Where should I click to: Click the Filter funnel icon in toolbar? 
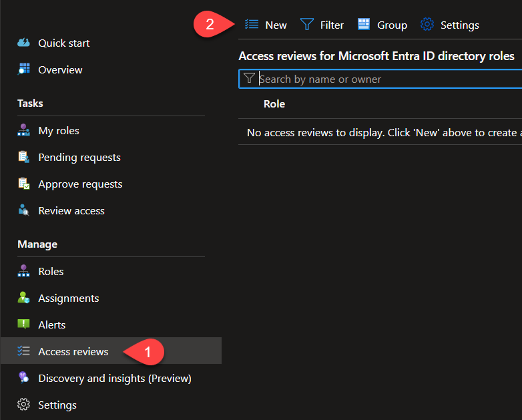click(306, 24)
